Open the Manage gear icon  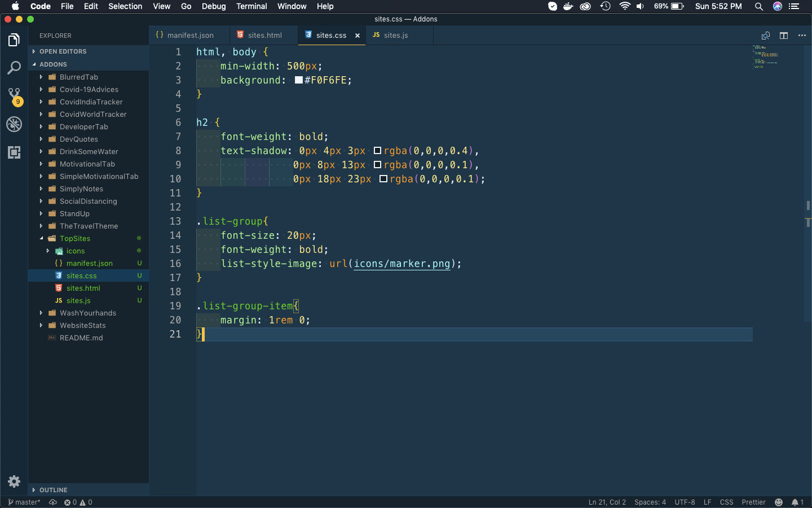coord(14,481)
